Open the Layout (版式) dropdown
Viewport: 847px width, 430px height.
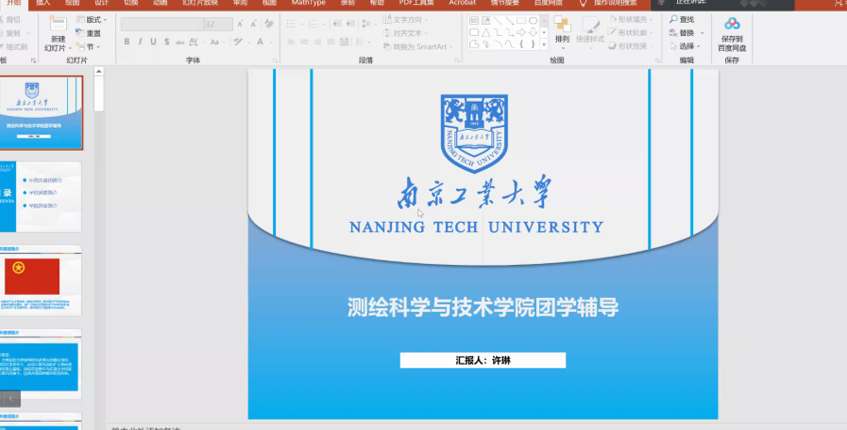[93, 20]
